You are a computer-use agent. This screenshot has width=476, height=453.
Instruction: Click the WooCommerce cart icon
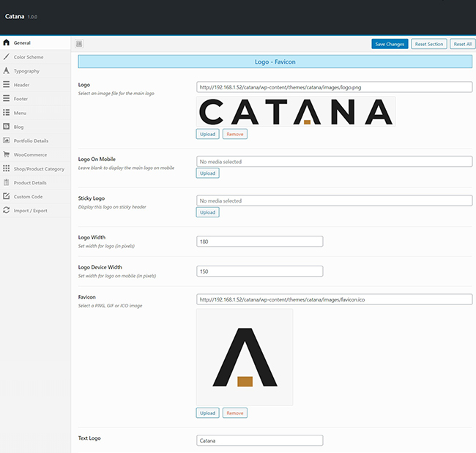pyautogui.click(x=7, y=154)
